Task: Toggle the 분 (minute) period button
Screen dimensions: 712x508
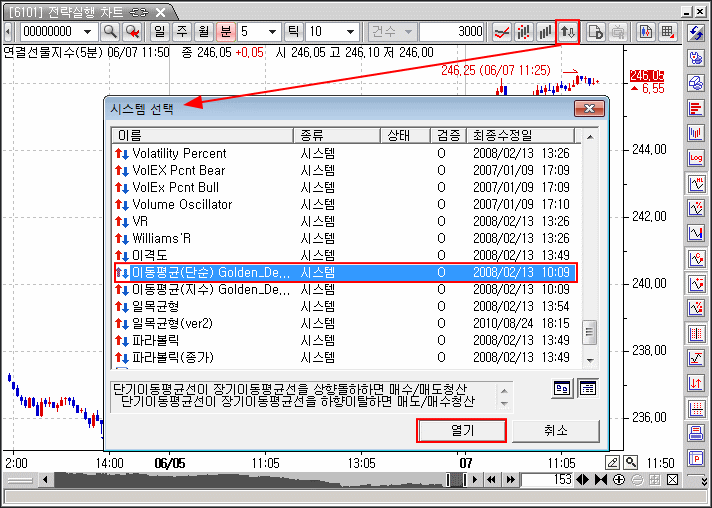Action: 226,32
